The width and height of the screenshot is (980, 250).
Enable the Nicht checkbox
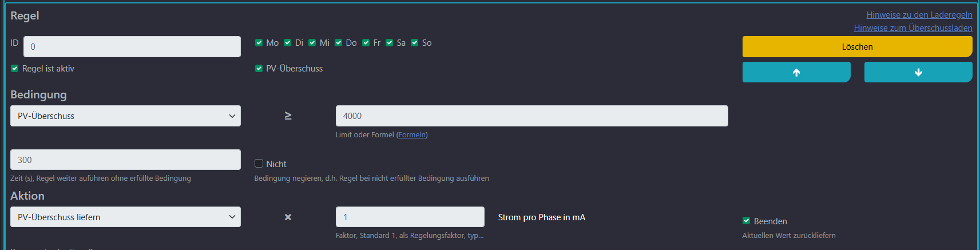coord(259,164)
